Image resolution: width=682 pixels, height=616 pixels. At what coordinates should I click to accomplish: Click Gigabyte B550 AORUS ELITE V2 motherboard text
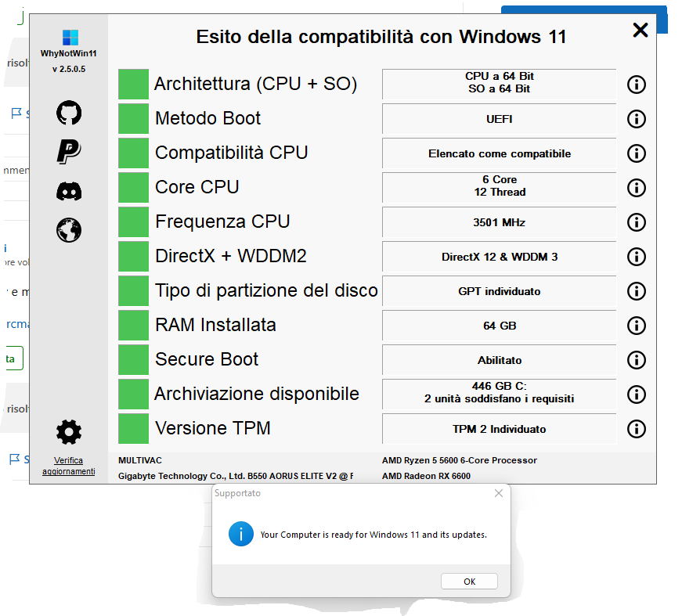[236, 476]
